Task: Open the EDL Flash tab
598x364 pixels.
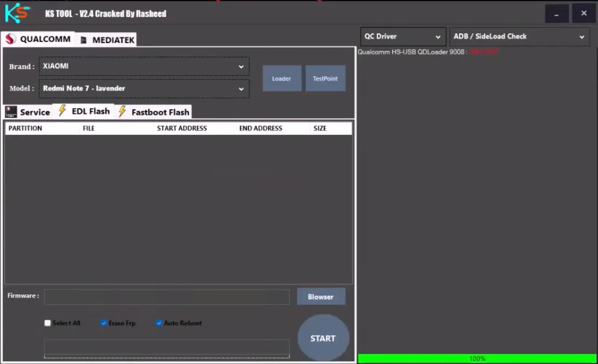Action: click(x=83, y=111)
